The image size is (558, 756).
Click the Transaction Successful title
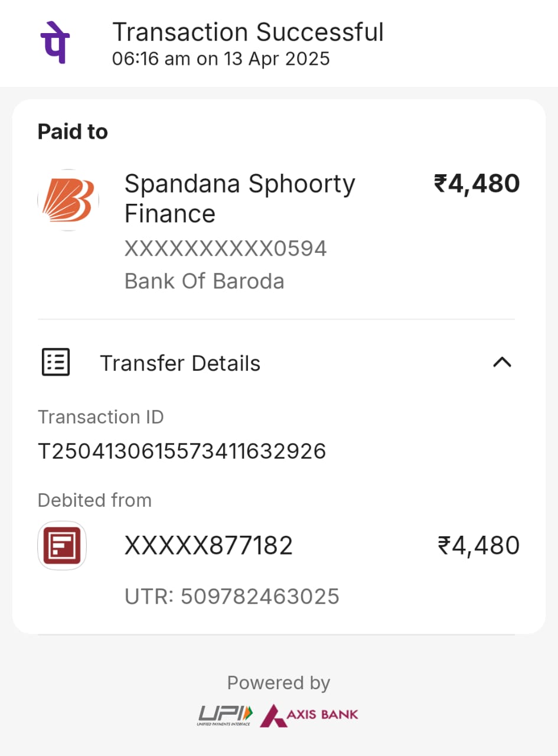(248, 32)
